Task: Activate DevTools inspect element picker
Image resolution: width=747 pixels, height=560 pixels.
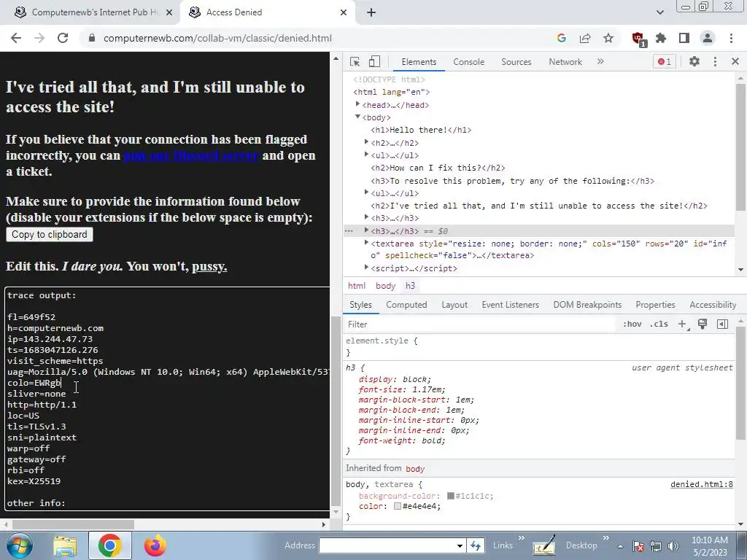Action: (x=355, y=61)
